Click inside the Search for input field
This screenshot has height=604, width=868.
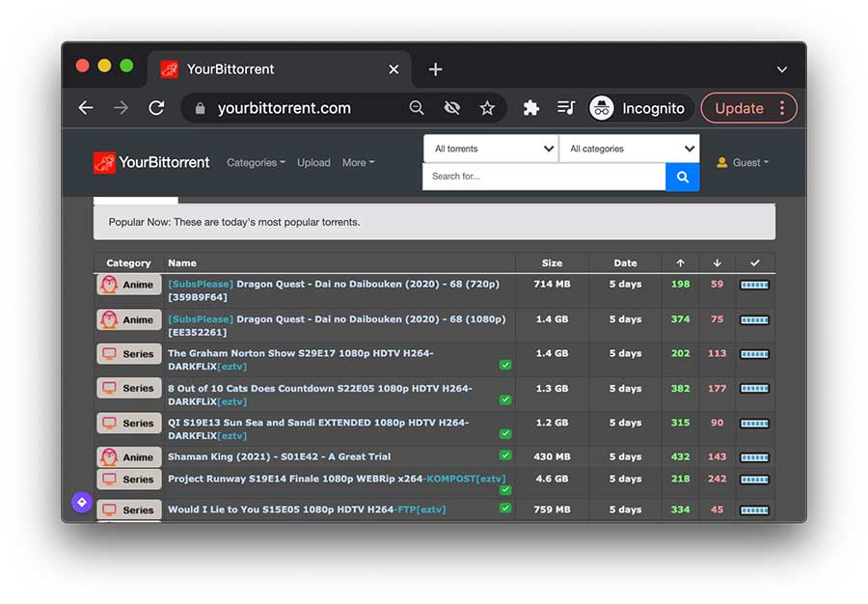click(540, 177)
